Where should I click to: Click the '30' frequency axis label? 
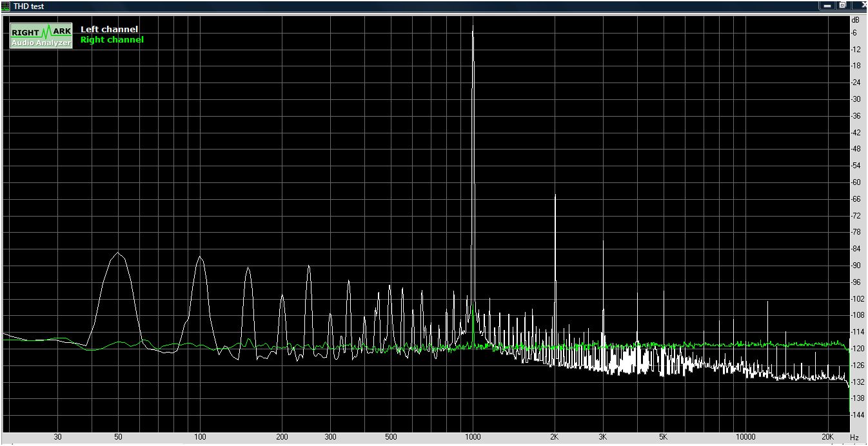pyautogui.click(x=58, y=437)
